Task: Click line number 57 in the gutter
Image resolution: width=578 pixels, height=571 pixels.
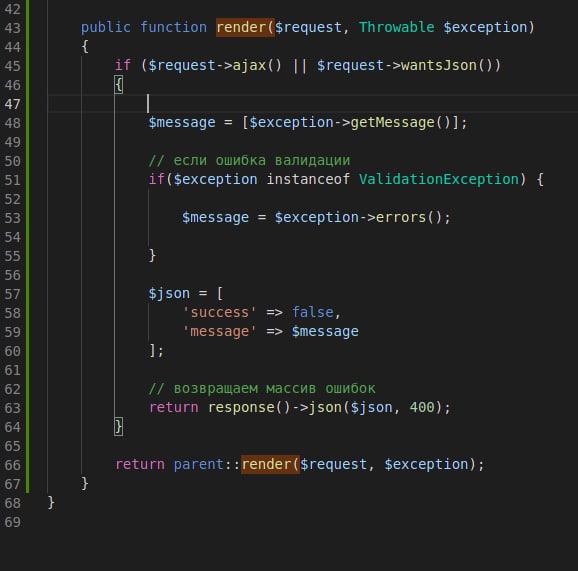Action: pos(13,294)
